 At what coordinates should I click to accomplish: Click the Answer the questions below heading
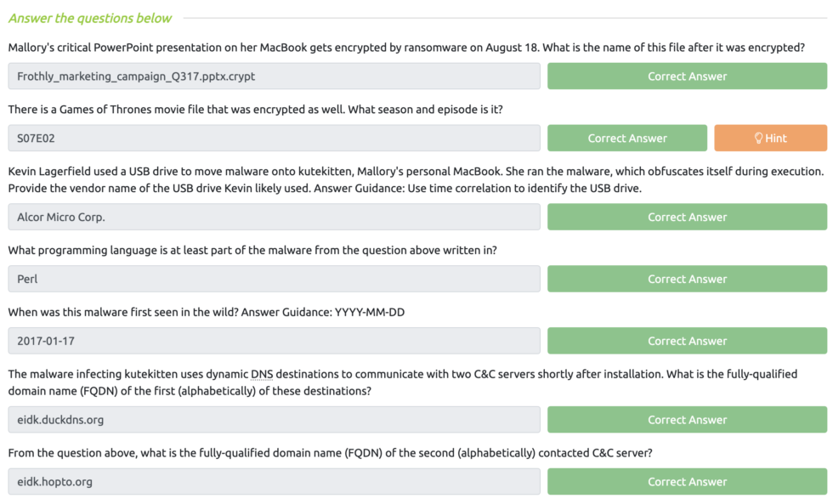click(88, 18)
